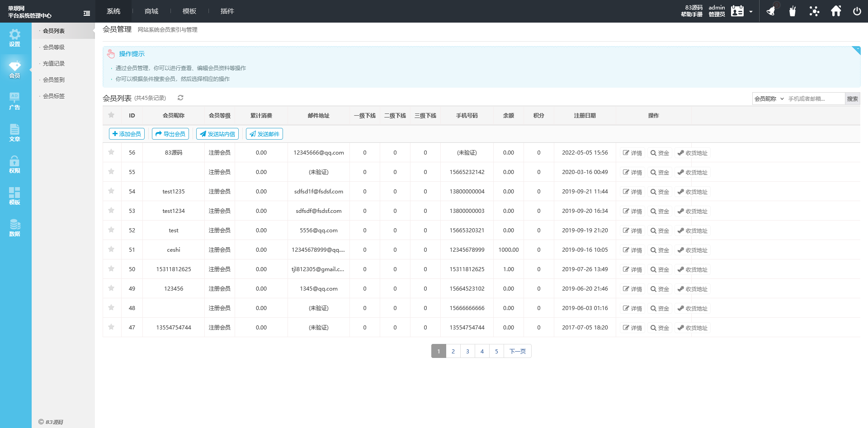Screen dimensions: 868x428
Task: Click the 手机或者邮箱 search input field
Action: pos(816,99)
